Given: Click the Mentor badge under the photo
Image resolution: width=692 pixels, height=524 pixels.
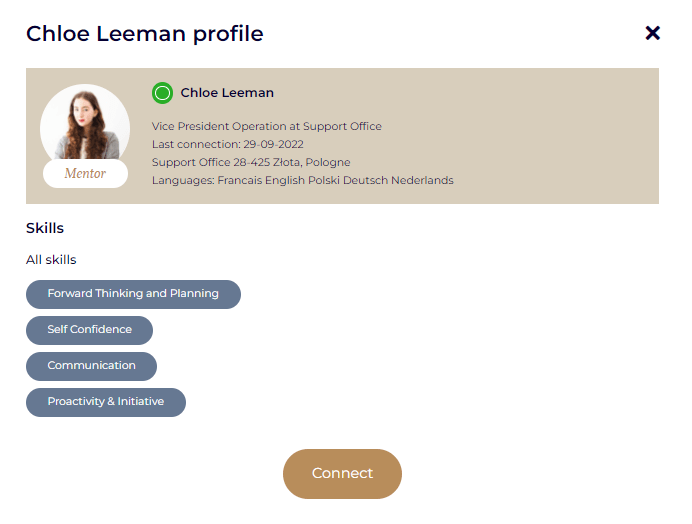Looking at the screenshot, I should [85, 174].
